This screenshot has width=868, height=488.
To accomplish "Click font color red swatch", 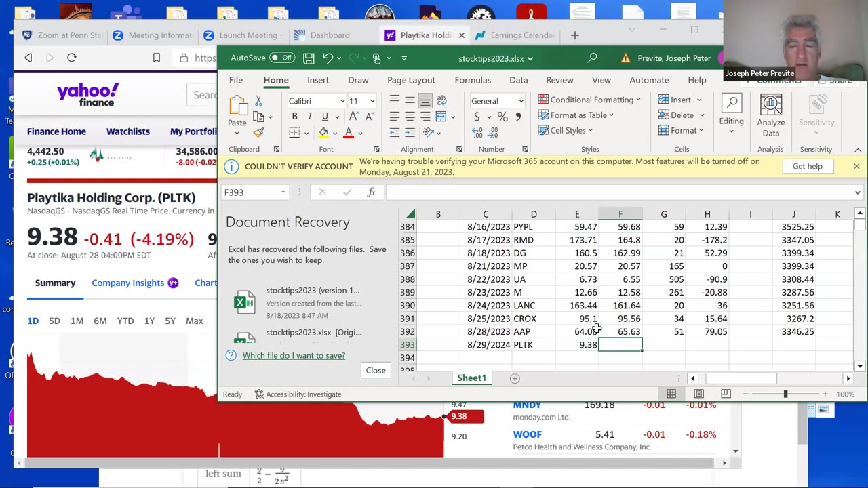I will coord(349,133).
